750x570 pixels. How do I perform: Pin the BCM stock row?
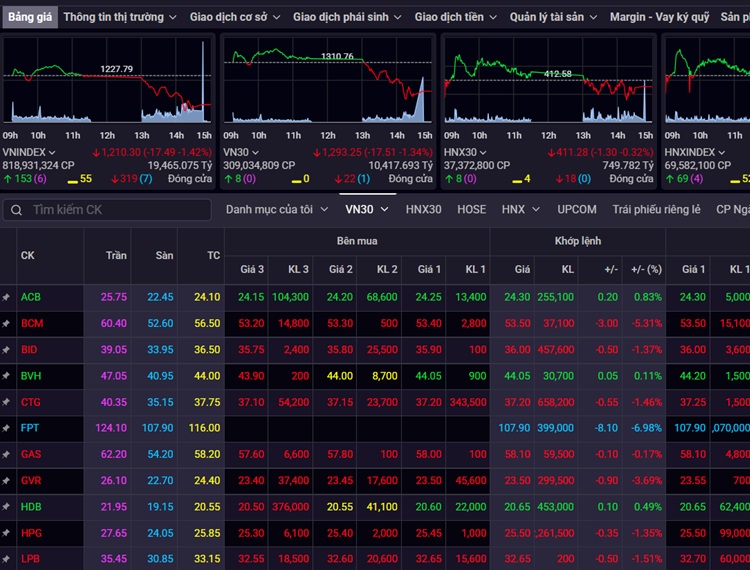click(6, 324)
